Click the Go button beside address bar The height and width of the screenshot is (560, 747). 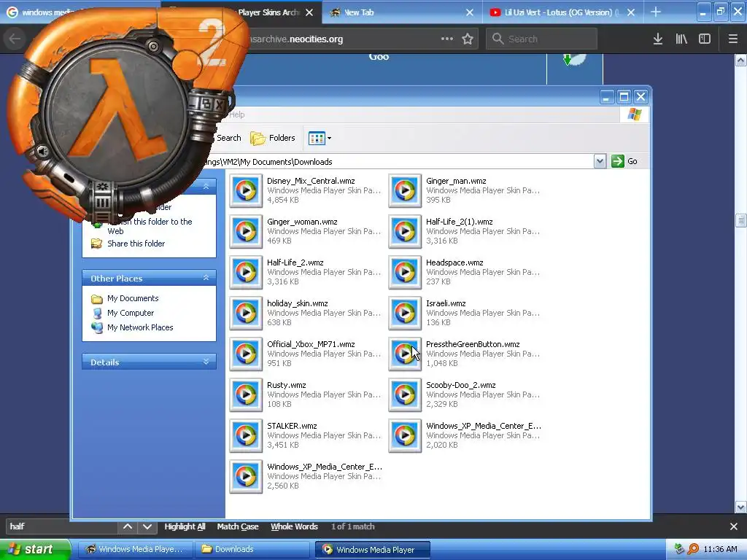[x=624, y=161]
